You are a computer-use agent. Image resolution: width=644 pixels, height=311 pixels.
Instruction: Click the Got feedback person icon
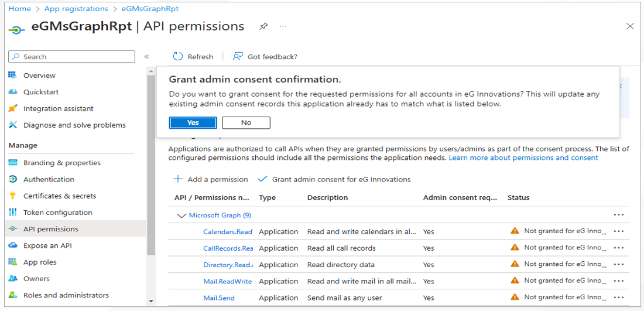tap(238, 57)
